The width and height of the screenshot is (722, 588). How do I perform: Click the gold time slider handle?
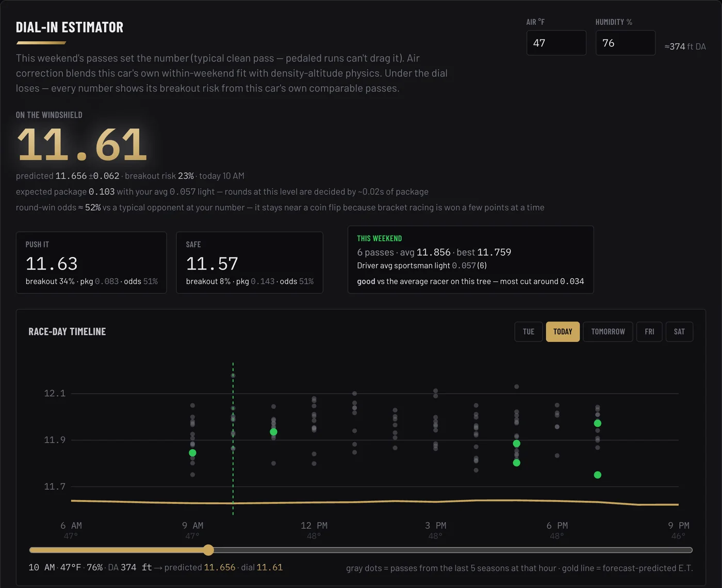point(208,550)
